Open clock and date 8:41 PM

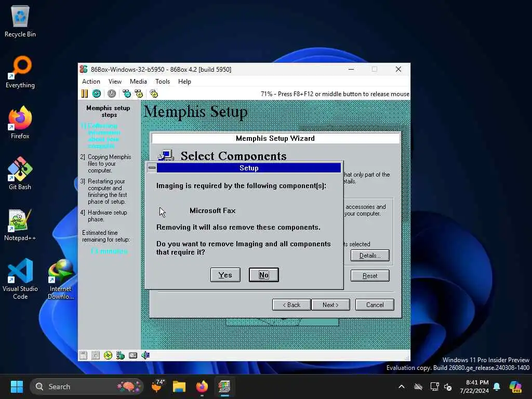tap(474, 387)
